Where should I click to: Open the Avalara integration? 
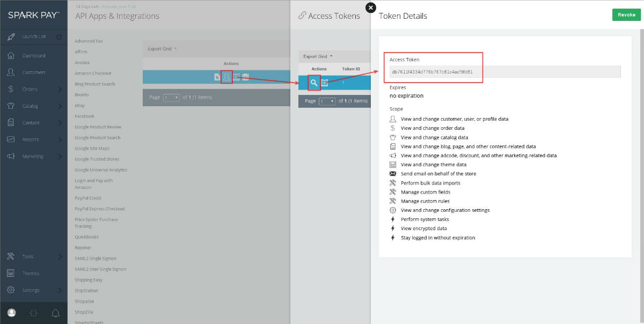tap(82, 63)
